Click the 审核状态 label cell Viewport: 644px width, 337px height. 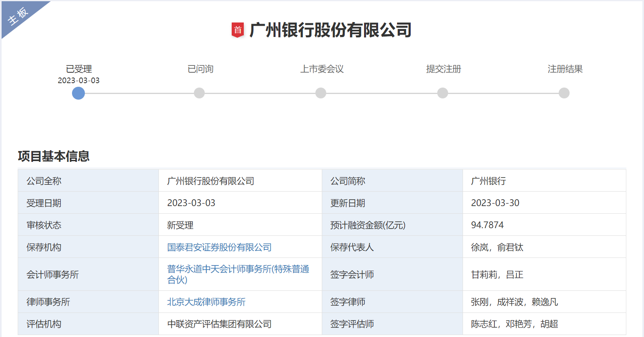(88, 225)
